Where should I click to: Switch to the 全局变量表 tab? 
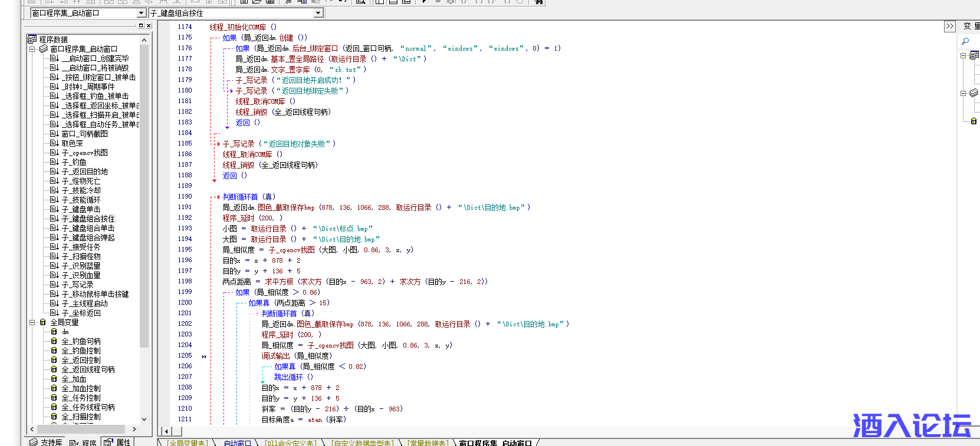(x=188, y=442)
